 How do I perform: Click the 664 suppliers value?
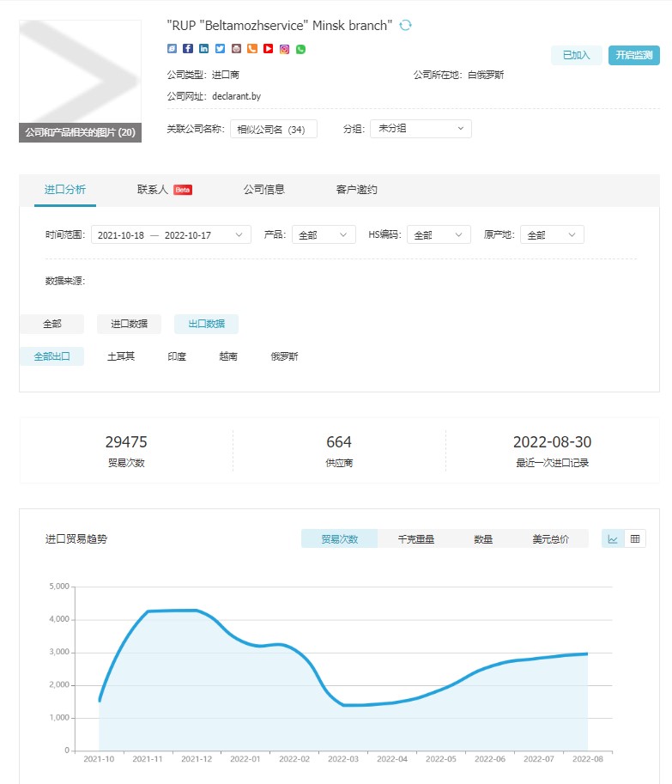[x=339, y=442]
